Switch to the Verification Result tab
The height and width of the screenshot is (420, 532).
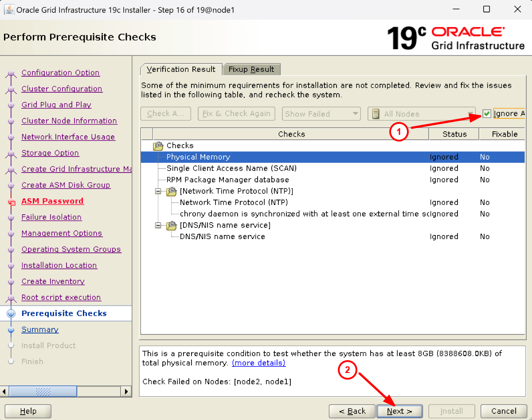[181, 69]
